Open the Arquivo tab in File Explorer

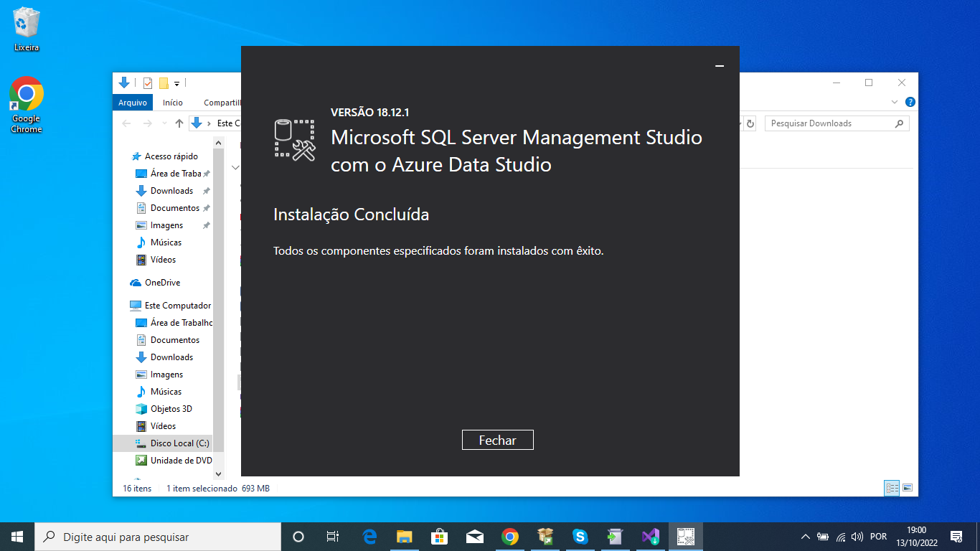(133, 103)
